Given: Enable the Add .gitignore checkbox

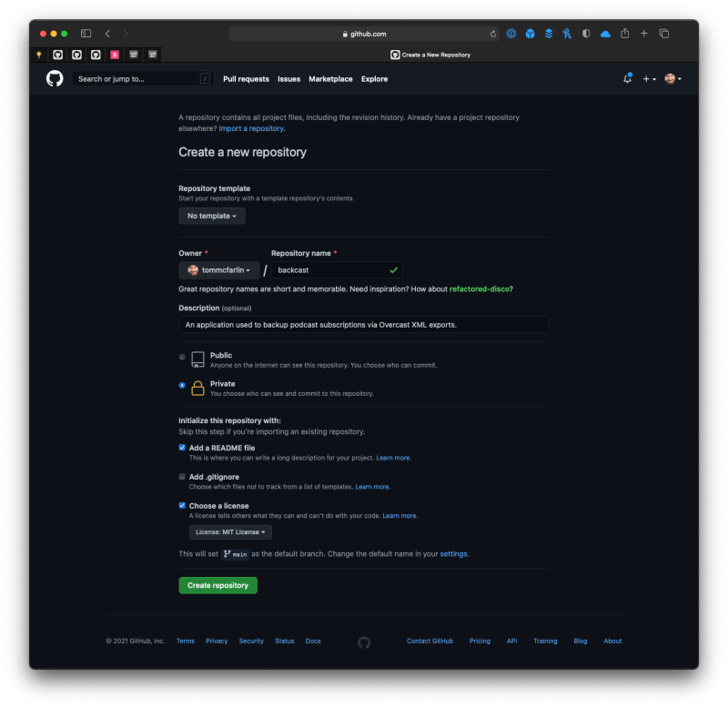Looking at the screenshot, I should [x=182, y=476].
